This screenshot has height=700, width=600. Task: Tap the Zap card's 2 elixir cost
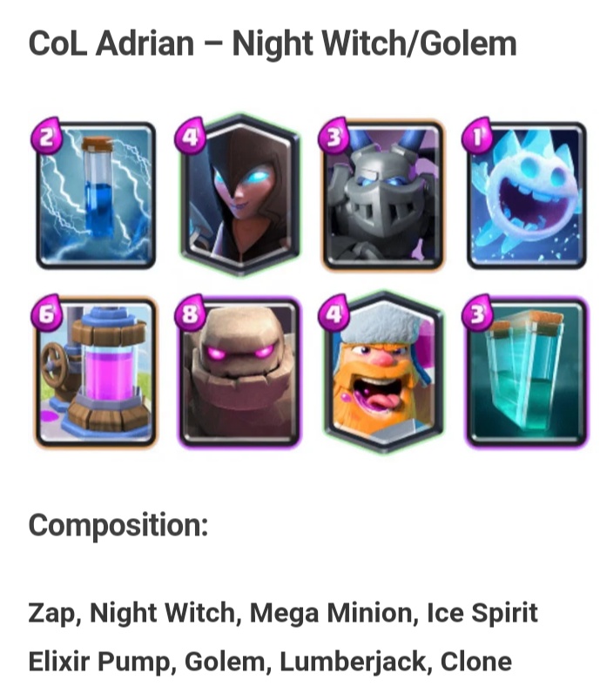pyautogui.click(x=46, y=136)
